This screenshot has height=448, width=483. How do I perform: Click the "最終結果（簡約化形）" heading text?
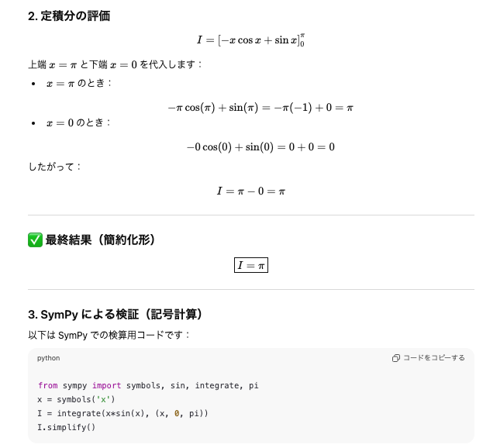(101, 240)
